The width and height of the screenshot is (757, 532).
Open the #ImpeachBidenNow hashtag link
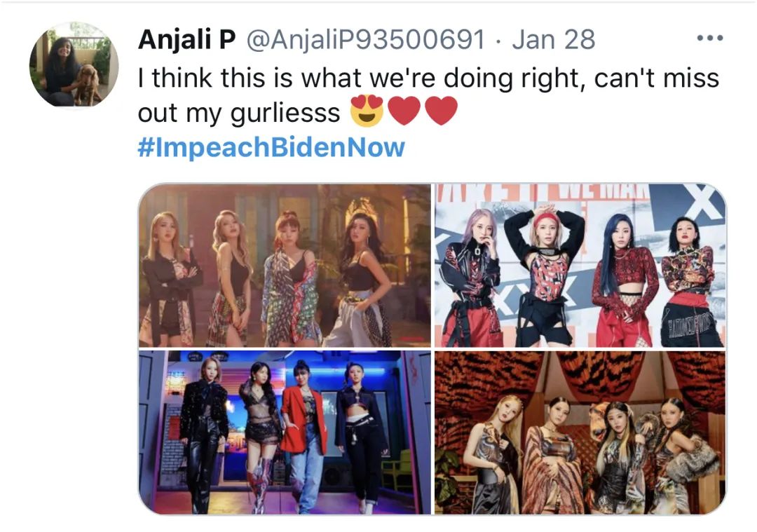(271, 147)
